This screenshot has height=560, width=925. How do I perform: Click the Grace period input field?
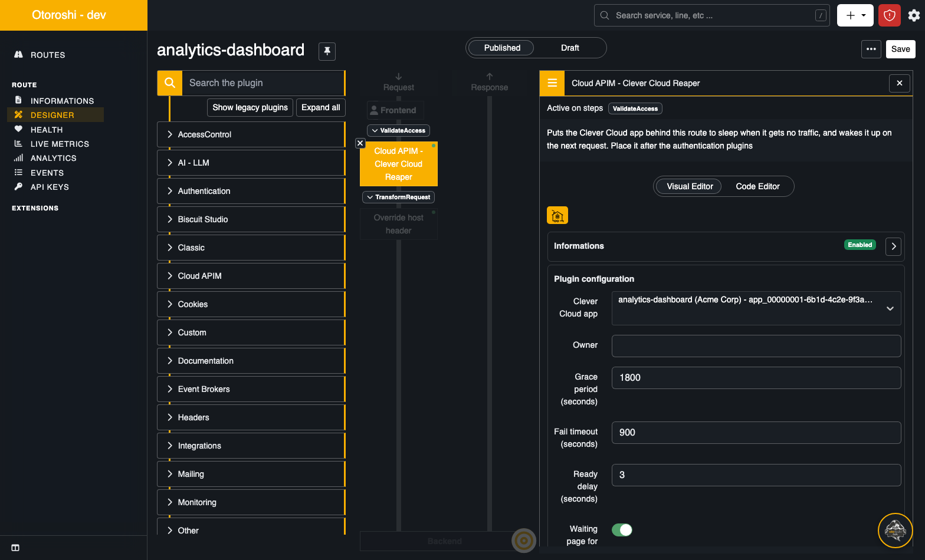756,378
